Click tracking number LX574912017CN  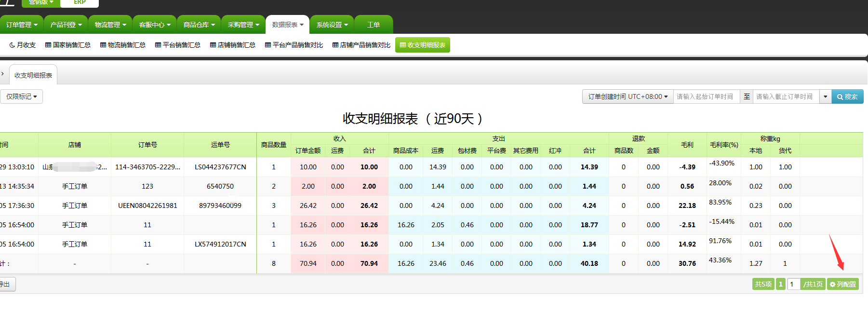220,244
